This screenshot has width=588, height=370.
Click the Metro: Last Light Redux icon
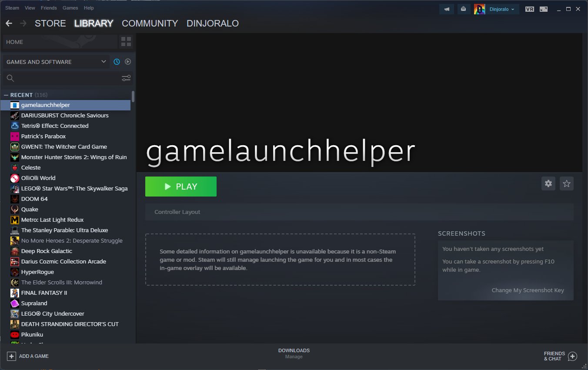pyautogui.click(x=15, y=220)
